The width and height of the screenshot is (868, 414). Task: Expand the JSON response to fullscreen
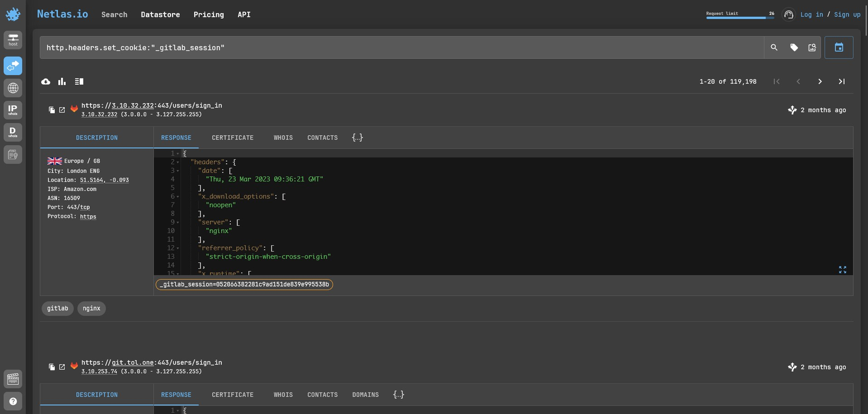click(x=842, y=269)
